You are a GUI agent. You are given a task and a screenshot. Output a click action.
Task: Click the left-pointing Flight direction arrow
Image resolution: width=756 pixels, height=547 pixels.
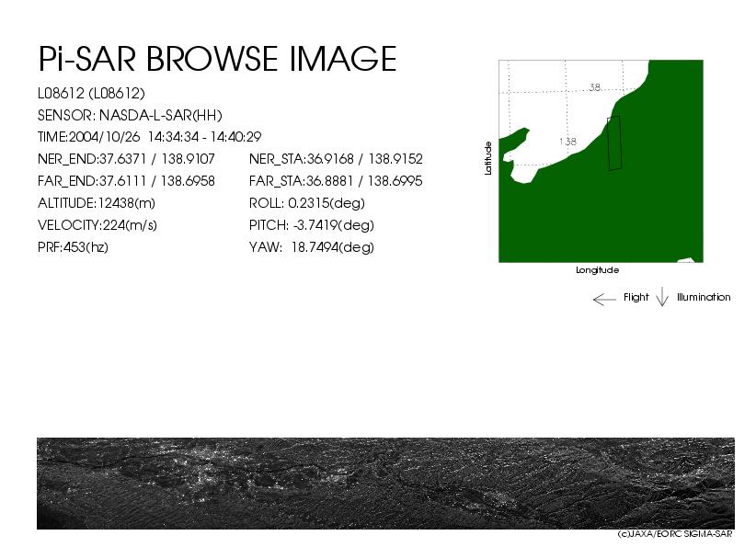pyautogui.click(x=604, y=300)
